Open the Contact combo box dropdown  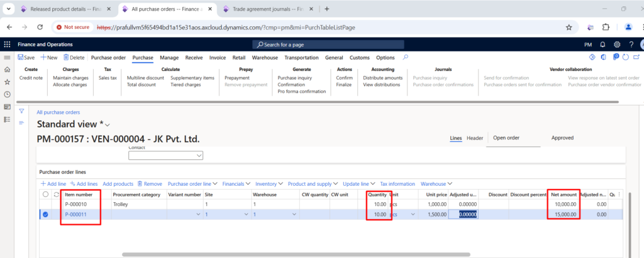point(199,156)
